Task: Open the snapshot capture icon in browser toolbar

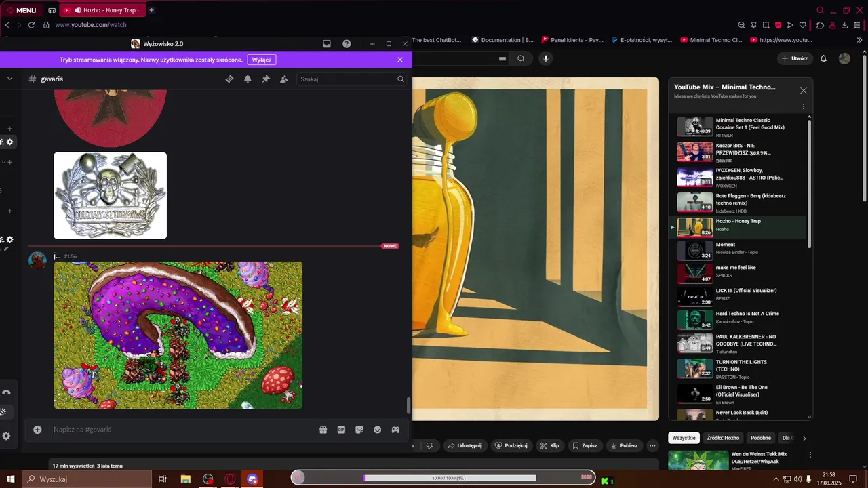Action: click(766, 25)
